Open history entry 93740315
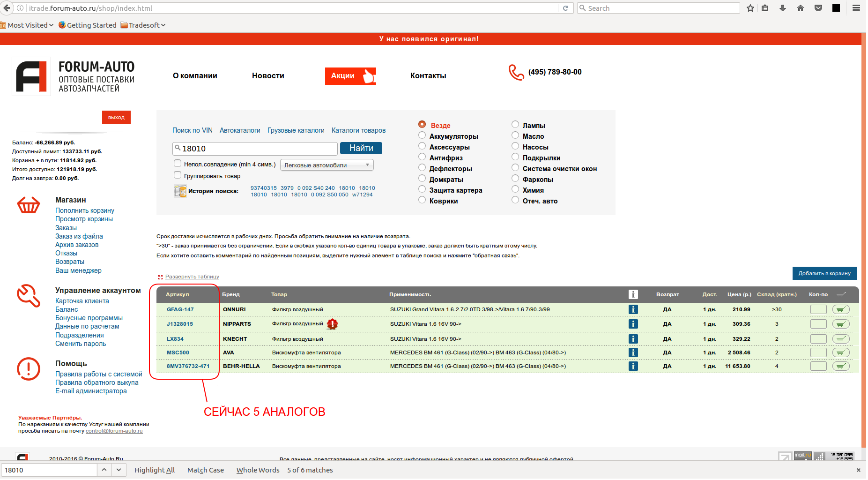Viewport: 868px width, 480px height. click(264, 188)
